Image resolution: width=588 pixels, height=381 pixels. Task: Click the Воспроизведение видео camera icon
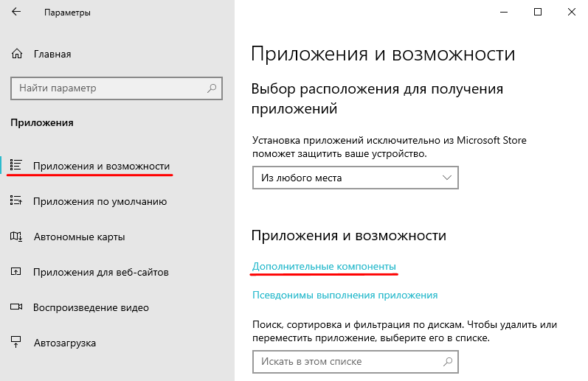[x=17, y=307]
